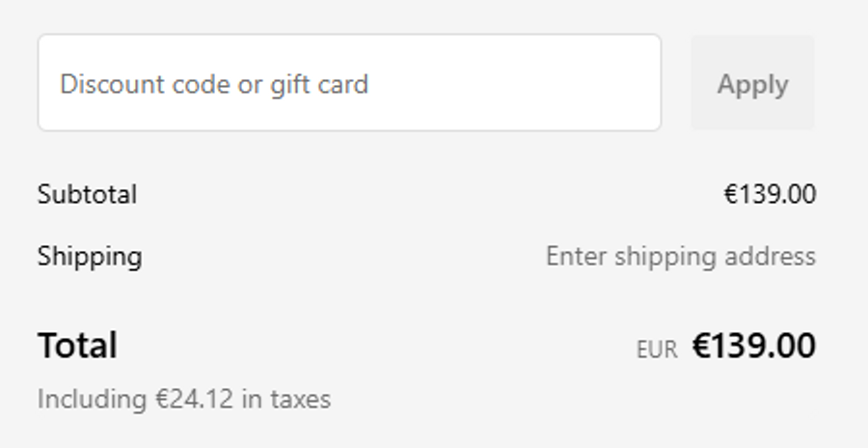
Task: Click the Subtotal label
Action: coord(87,194)
